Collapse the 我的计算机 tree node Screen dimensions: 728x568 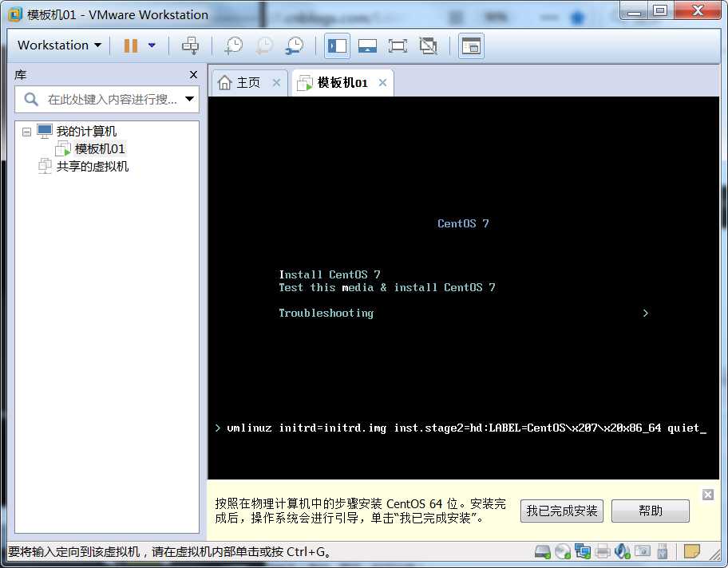26,132
